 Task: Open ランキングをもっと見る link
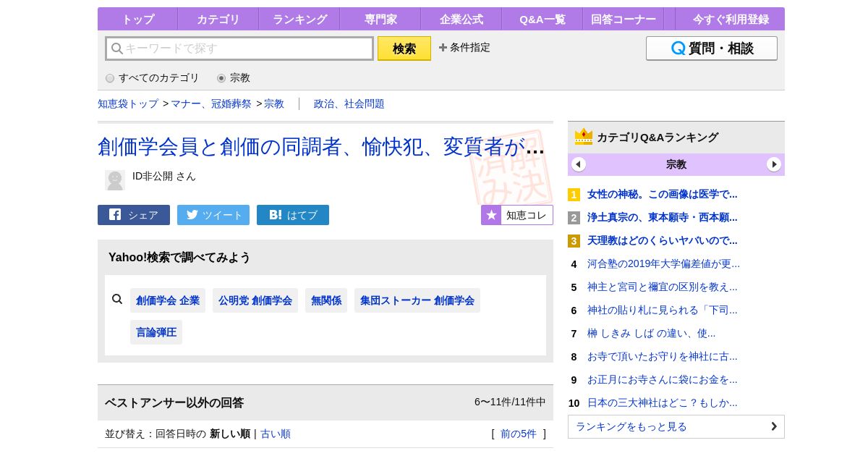click(x=676, y=426)
